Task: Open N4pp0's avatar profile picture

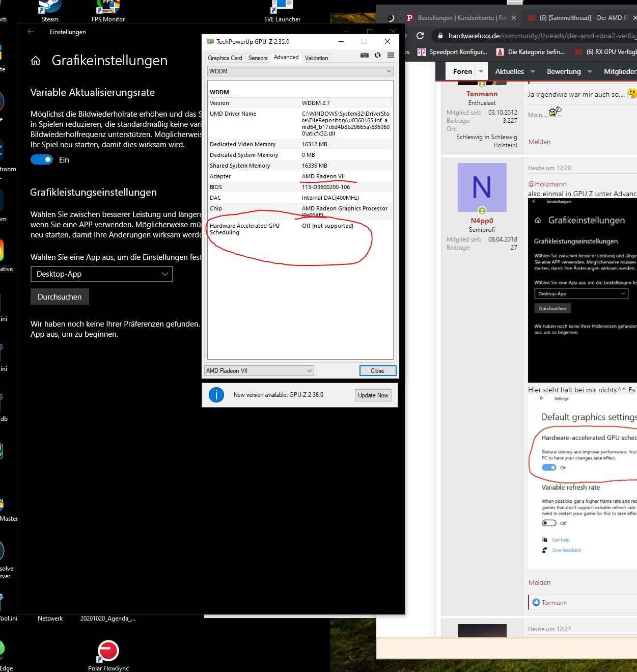Action: click(482, 187)
